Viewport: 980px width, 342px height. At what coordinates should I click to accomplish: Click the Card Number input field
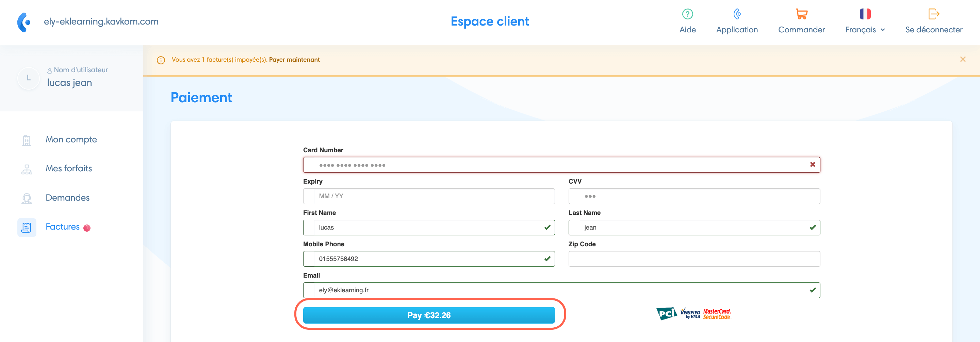(561, 165)
